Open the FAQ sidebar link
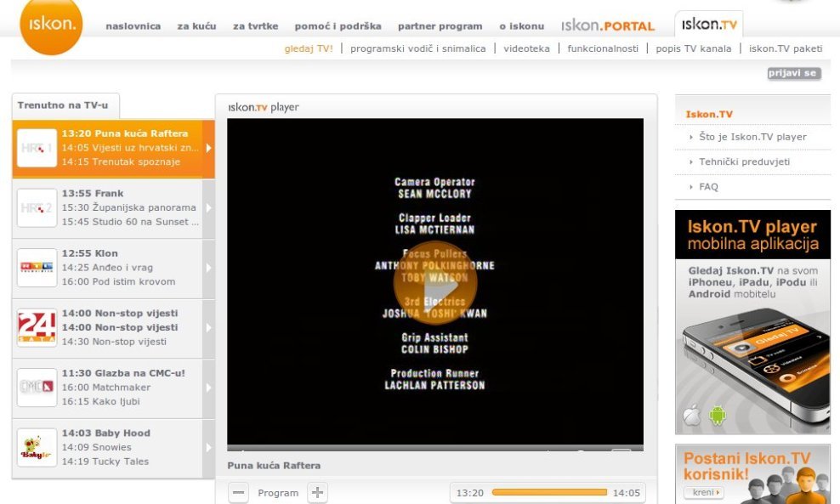This screenshot has width=840, height=504. (708, 187)
